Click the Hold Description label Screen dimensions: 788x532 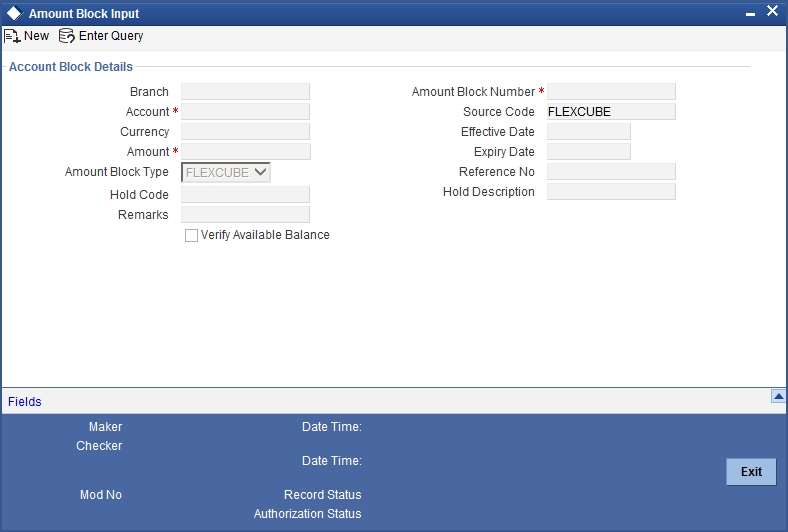pyautogui.click(x=488, y=192)
